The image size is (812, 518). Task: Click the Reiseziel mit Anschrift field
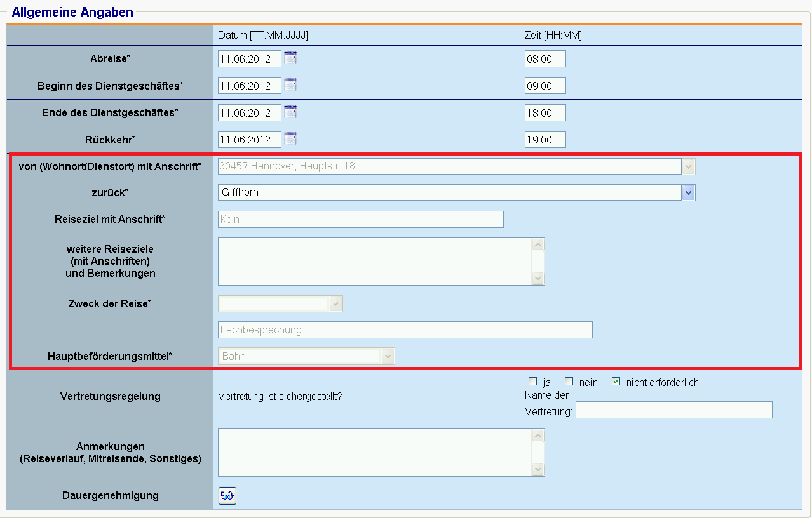pyautogui.click(x=360, y=220)
